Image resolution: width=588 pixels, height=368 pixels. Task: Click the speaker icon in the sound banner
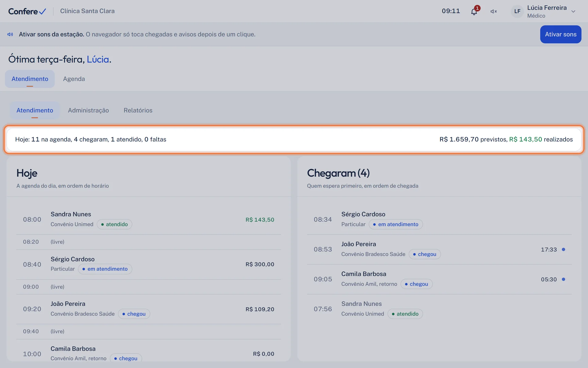pyautogui.click(x=10, y=34)
